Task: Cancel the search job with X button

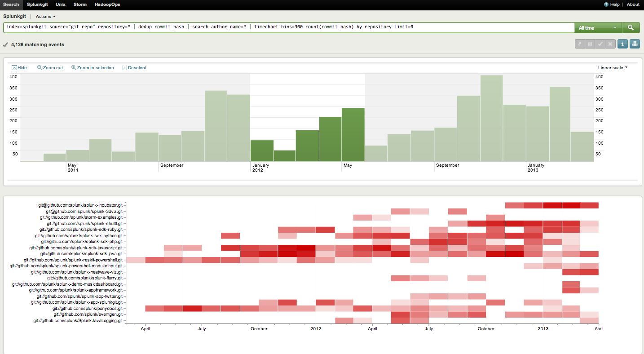Action: [611, 44]
